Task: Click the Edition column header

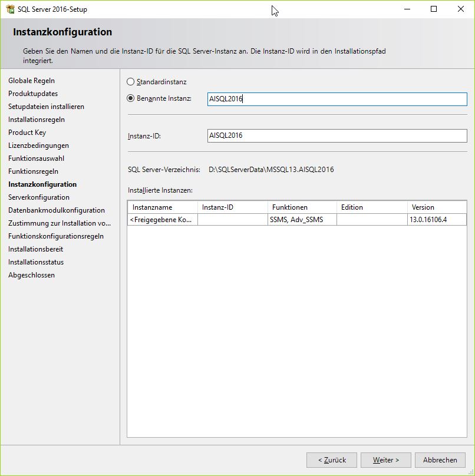Action: (x=372, y=207)
